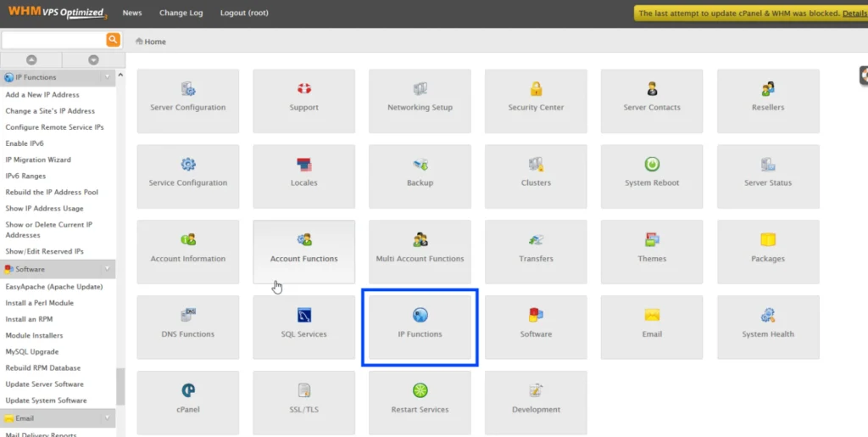Collapse the Software sidebar section

pos(108,269)
